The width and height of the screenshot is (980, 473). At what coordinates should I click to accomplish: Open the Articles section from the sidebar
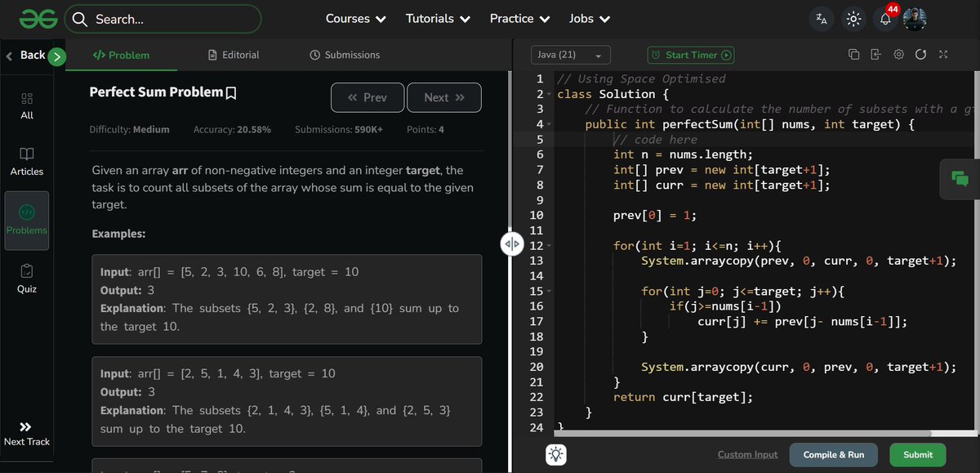coord(26,159)
